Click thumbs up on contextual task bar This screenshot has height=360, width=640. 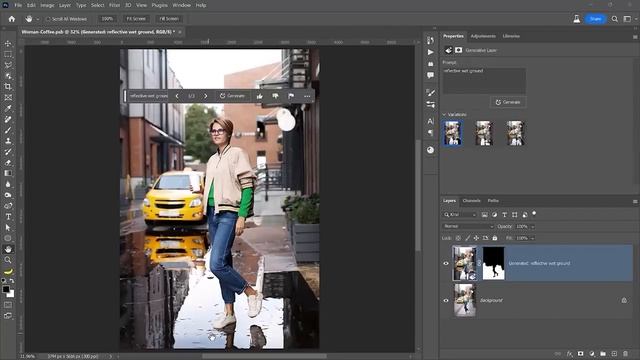click(x=260, y=96)
